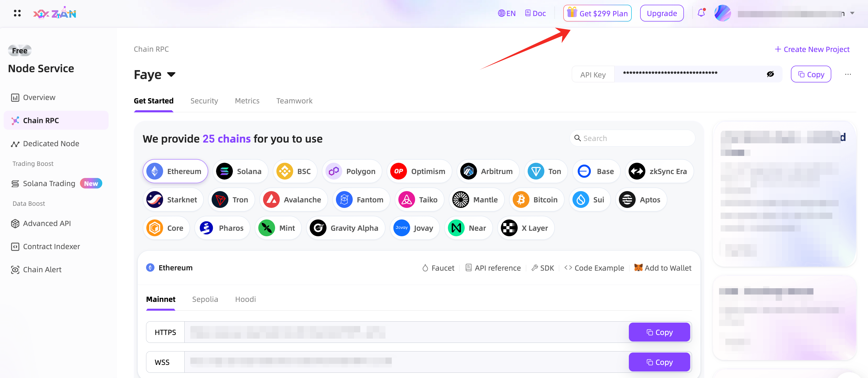Copy the HTTPS endpoint URL

[x=659, y=332]
